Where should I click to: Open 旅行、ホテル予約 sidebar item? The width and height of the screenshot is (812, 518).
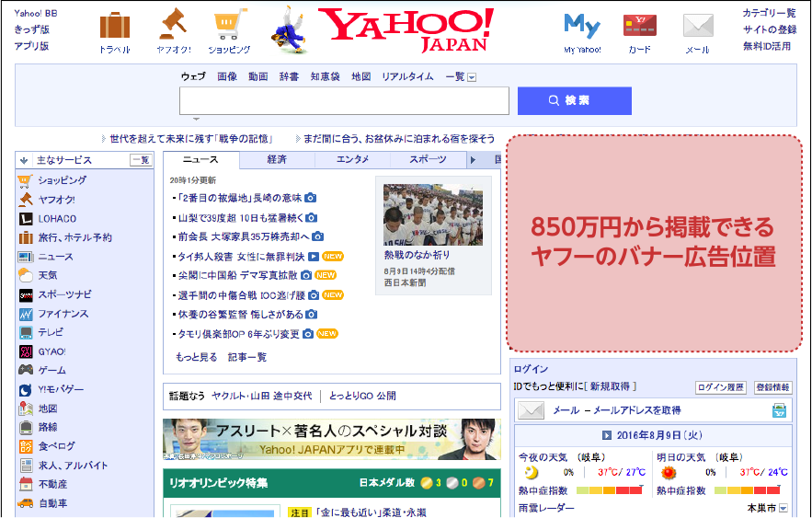[74, 237]
